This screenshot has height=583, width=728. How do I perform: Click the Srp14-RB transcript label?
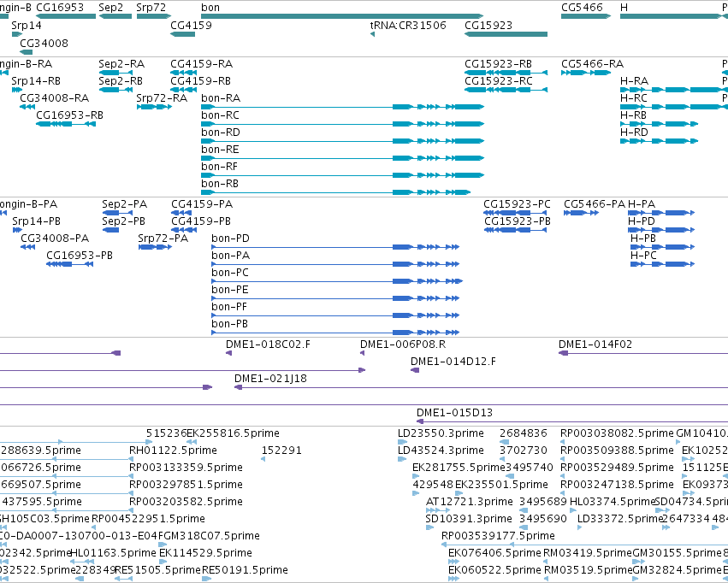point(36,80)
